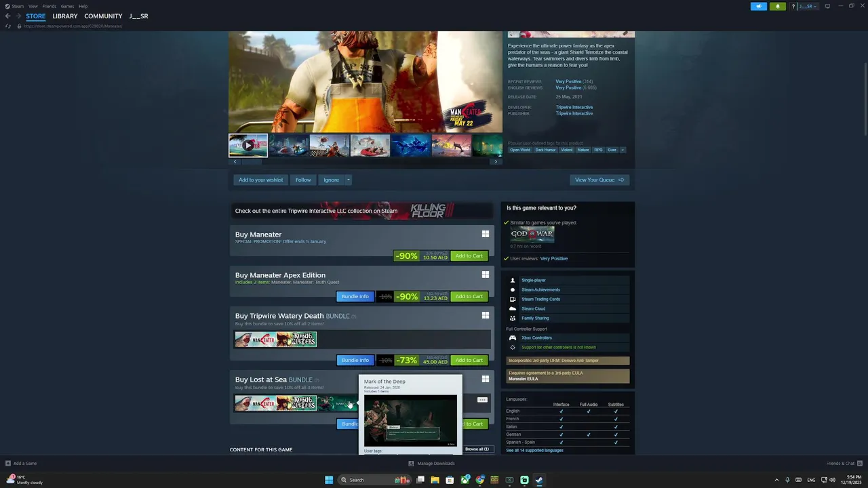Click the Steam icon in the taskbar
The height and width of the screenshot is (488, 868).
539,480
